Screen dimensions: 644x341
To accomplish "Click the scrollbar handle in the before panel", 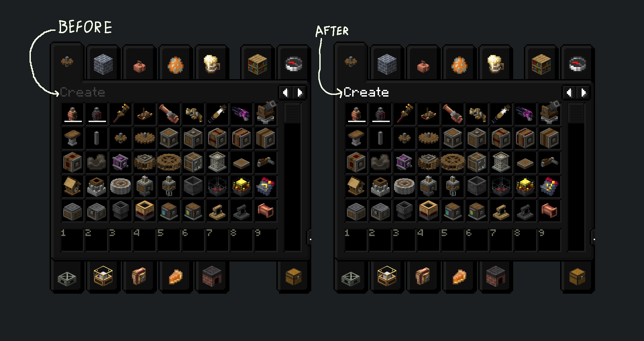I will tap(292, 113).
